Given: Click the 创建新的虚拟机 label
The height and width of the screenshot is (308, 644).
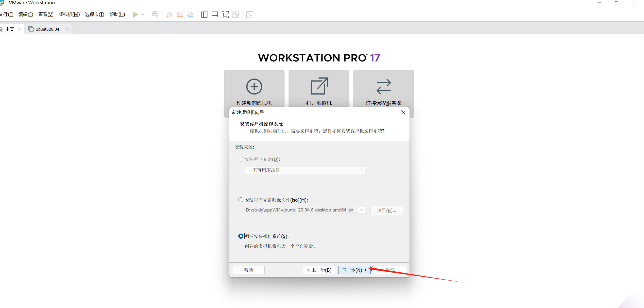Looking at the screenshot, I should pyautogui.click(x=254, y=103).
